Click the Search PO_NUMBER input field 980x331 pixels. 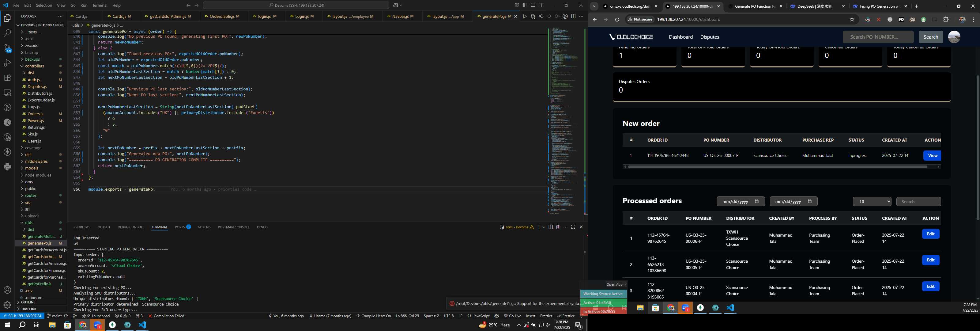[878, 37]
